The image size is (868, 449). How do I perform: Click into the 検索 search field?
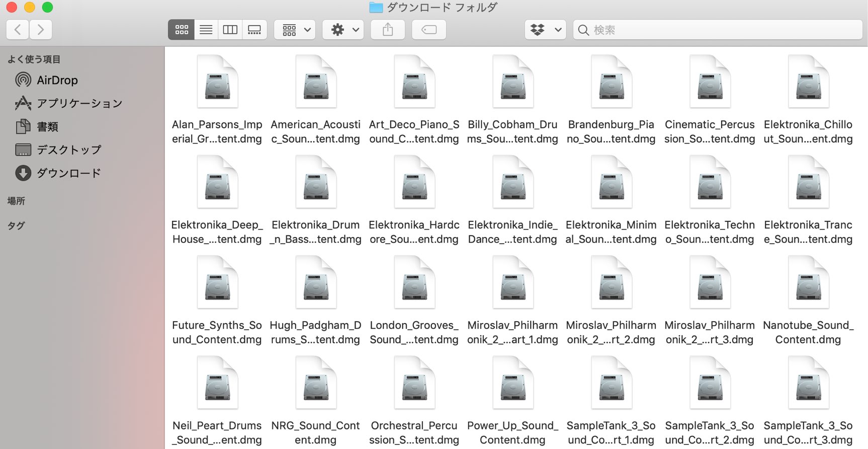click(718, 30)
